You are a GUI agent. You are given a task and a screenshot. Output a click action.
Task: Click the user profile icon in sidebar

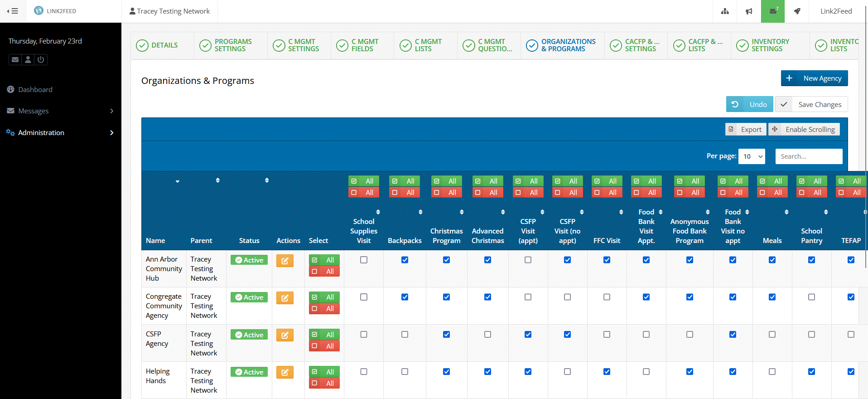[28, 59]
